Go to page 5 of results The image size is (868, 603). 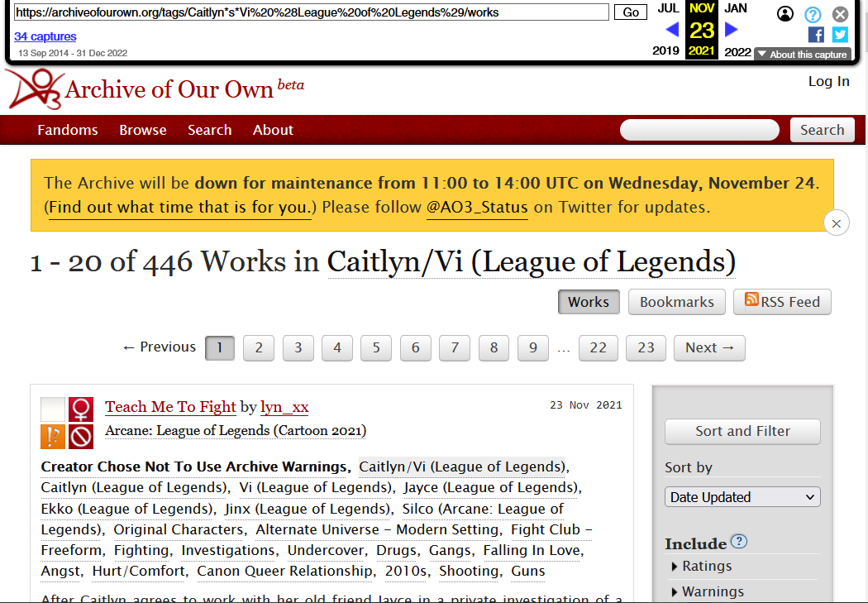(376, 347)
